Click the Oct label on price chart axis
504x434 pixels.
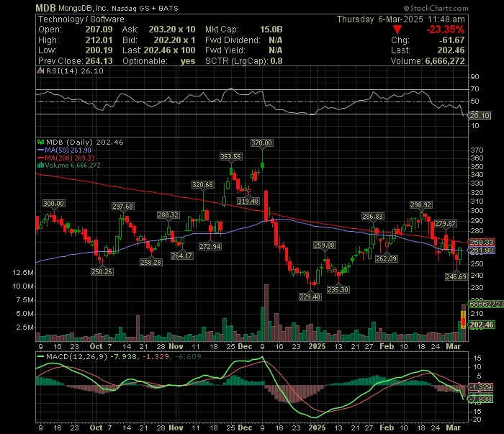[x=96, y=347]
